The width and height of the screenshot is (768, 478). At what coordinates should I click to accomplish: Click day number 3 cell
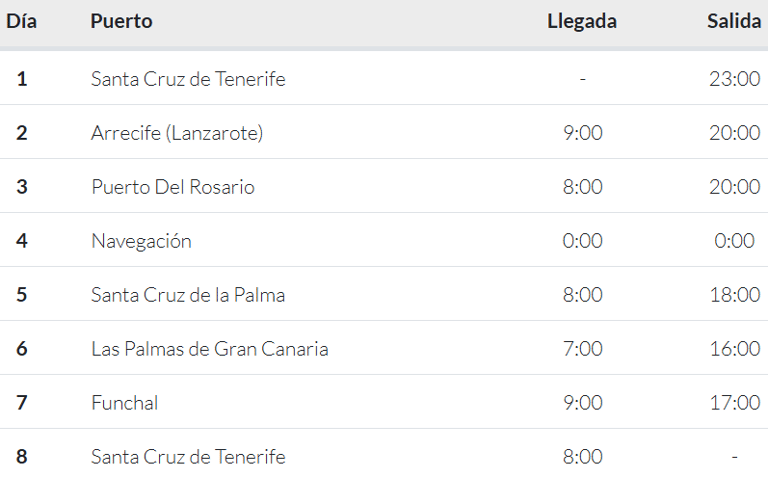tap(22, 187)
